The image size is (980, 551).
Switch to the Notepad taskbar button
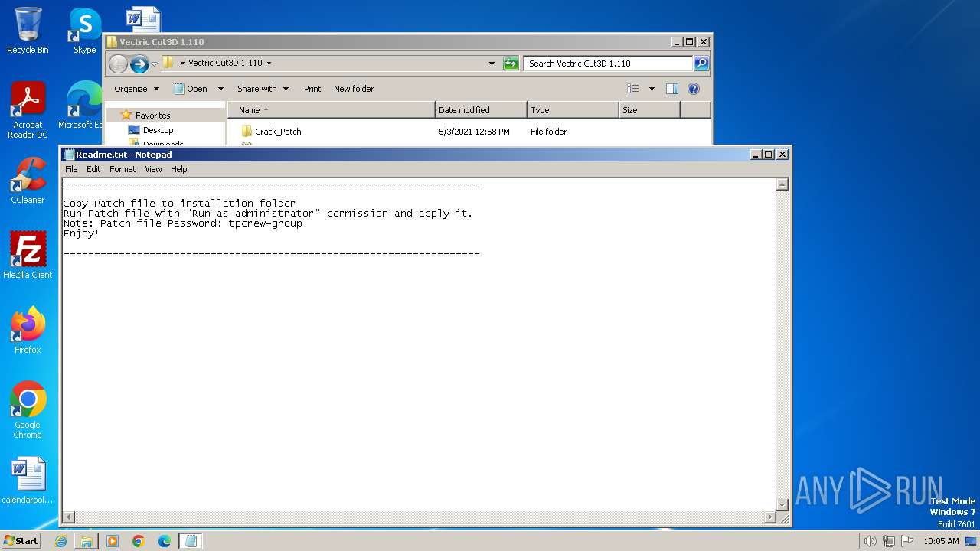(191, 541)
